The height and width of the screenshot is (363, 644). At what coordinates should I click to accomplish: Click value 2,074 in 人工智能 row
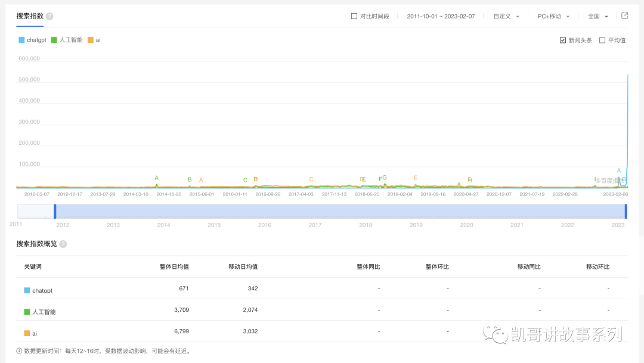250,309
